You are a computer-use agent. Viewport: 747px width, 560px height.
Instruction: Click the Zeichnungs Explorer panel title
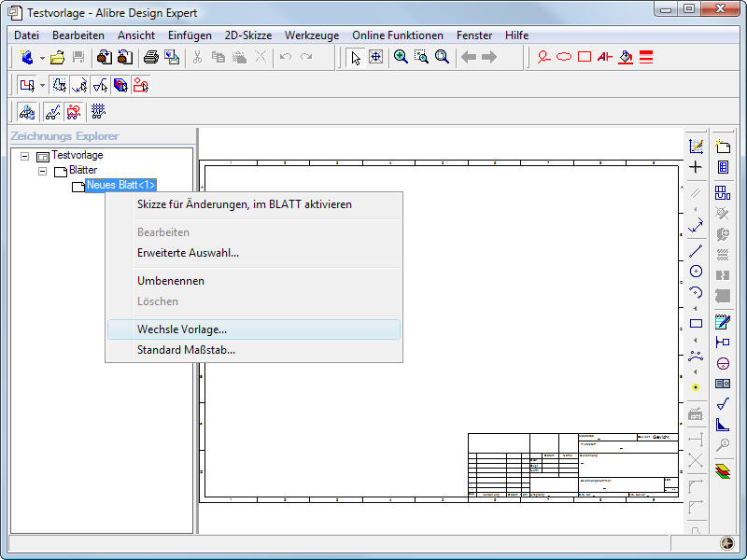pos(64,136)
